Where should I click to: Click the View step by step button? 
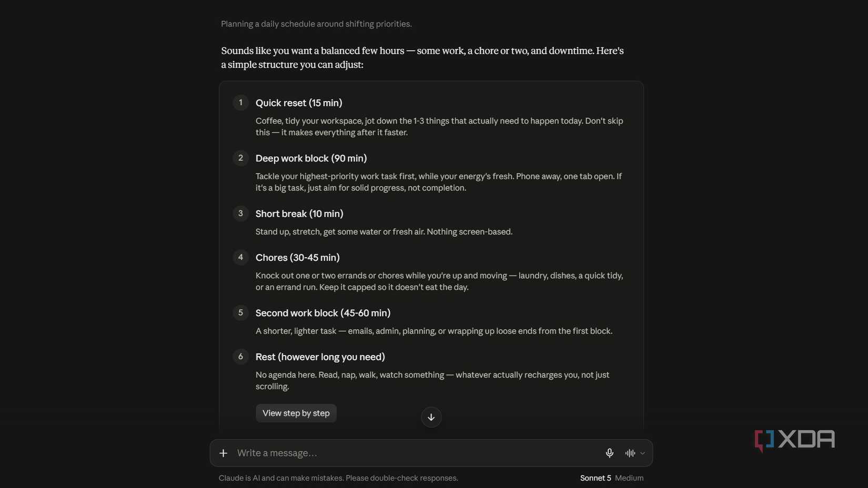296,413
